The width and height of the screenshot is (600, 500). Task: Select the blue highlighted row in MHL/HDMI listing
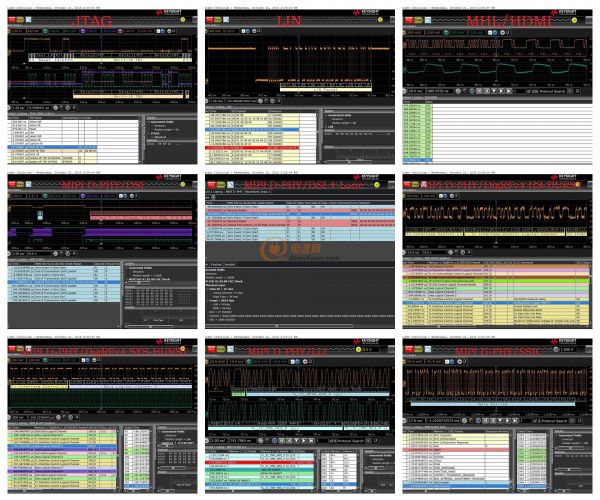click(417, 160)
